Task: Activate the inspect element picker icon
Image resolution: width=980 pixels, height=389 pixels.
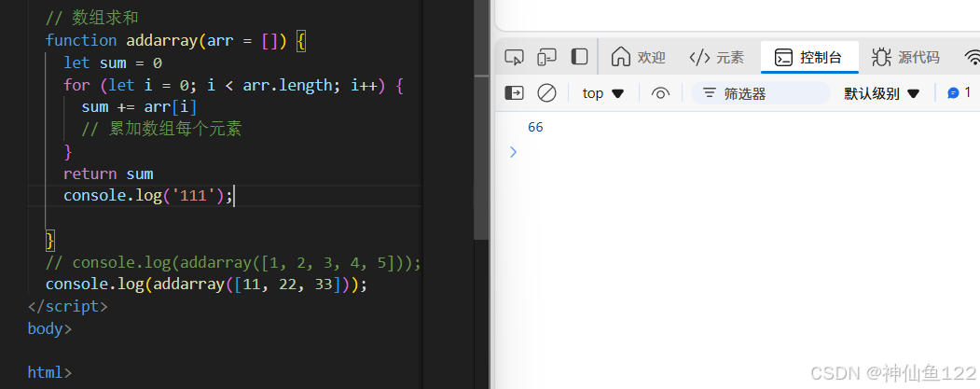Action: click(x=514, y=58)
